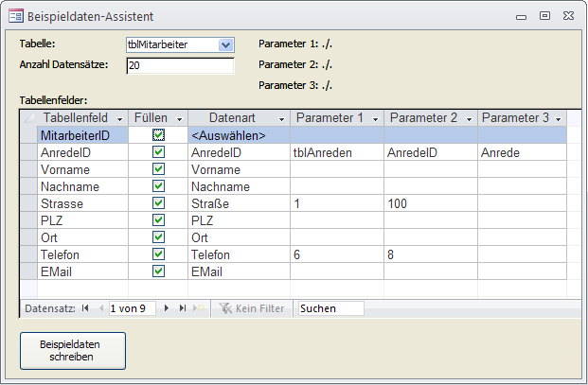
Task: Minimize the Beispieldaten-Assistent window
Action: pos(521,17)
